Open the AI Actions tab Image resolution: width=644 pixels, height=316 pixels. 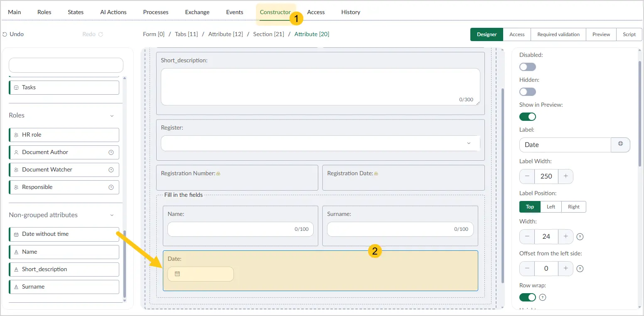point(113,12)
